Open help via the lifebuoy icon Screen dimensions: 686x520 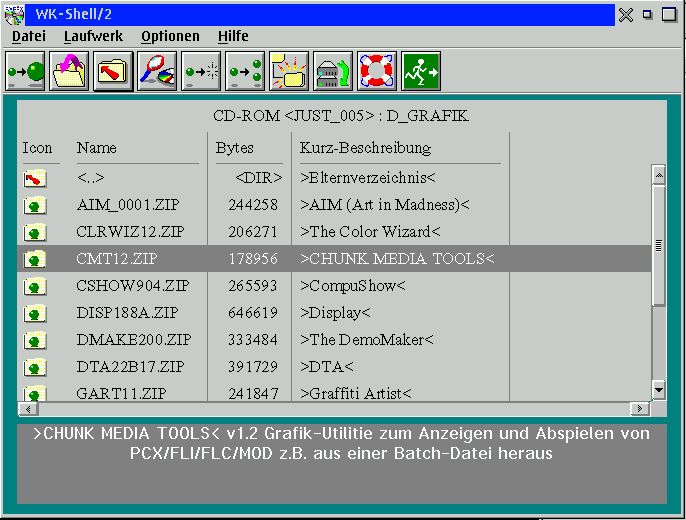click(377, 71)
